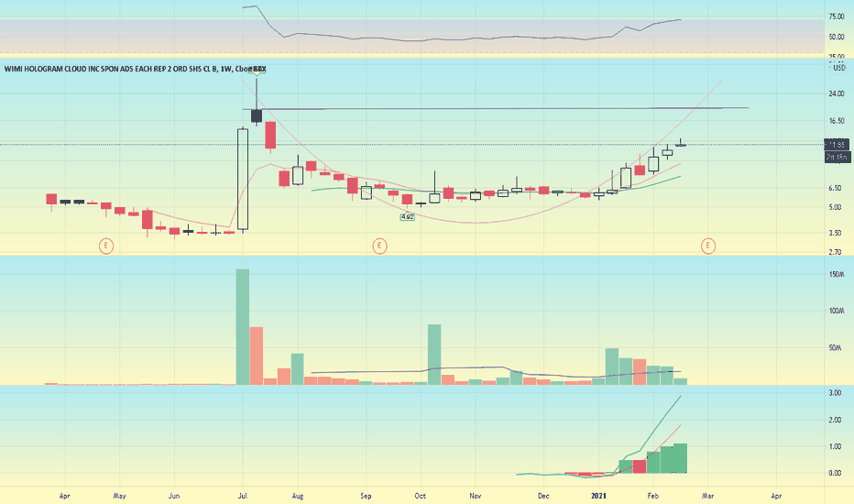Click the Aug date label
Viewport: 854px width, 504px height.
click(298, 496)
